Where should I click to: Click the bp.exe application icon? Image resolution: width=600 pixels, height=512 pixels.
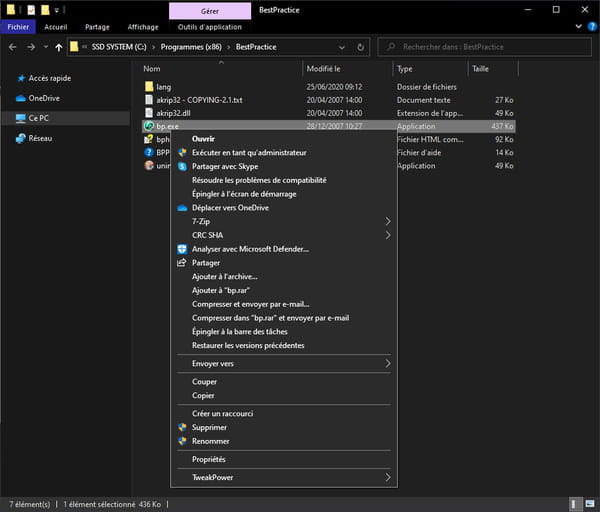pyautogui.click(x=149, y=126)
